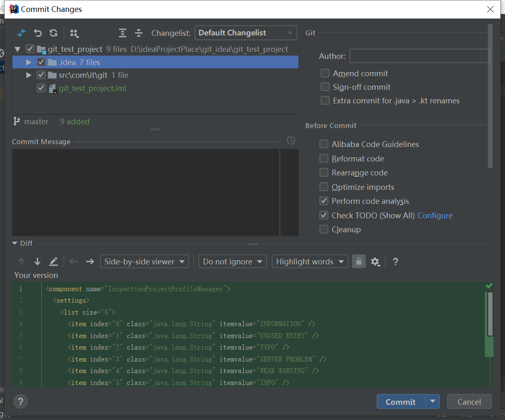Click the edit source pencil icon
Image resolution: width=505 pixels, height=420 pixels.
pos(54,261)
